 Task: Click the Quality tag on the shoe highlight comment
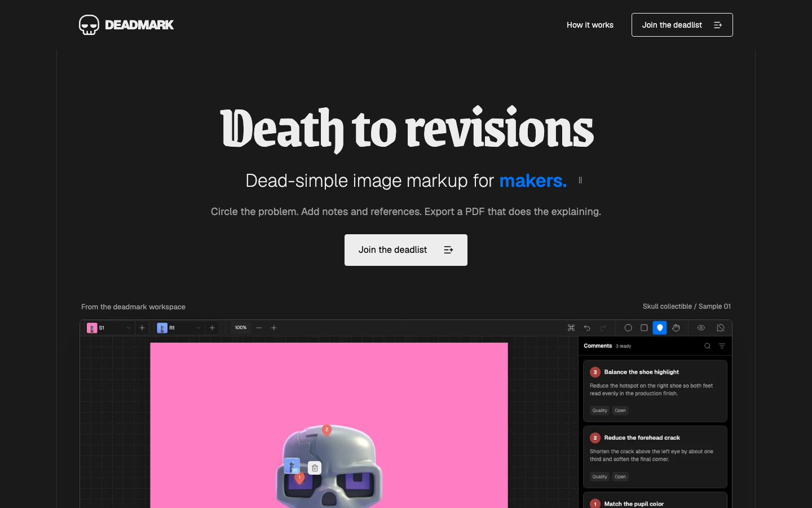click(599, 411)
